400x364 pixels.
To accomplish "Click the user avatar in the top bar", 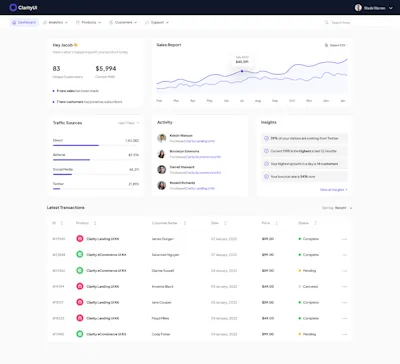I will [x=358, y=8].
